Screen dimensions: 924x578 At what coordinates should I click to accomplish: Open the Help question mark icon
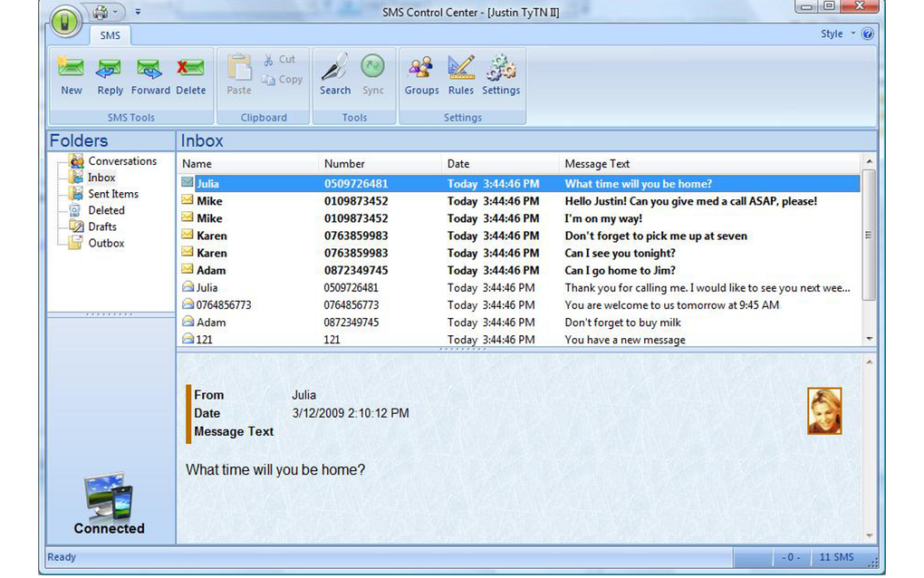pos(868,34)
